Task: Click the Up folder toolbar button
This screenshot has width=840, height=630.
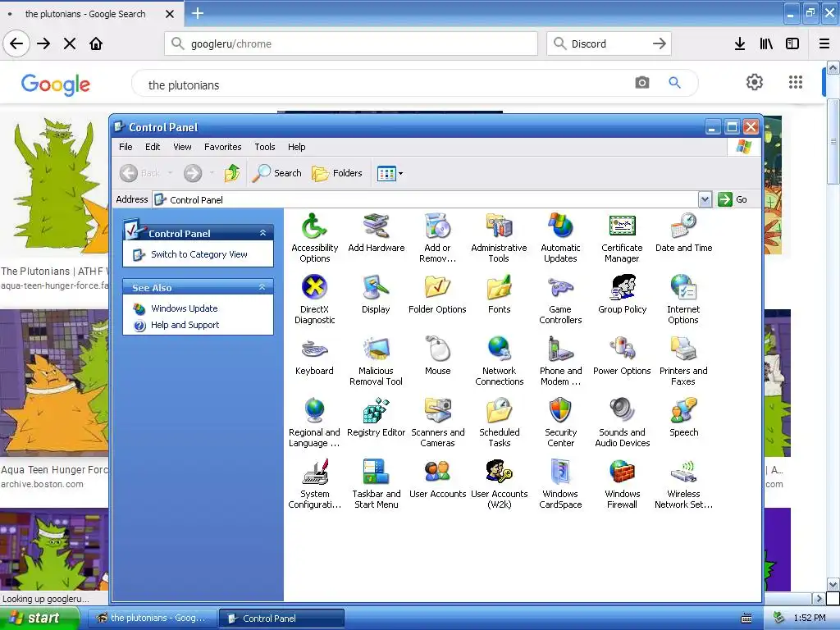Action: [x=232, y=172]
